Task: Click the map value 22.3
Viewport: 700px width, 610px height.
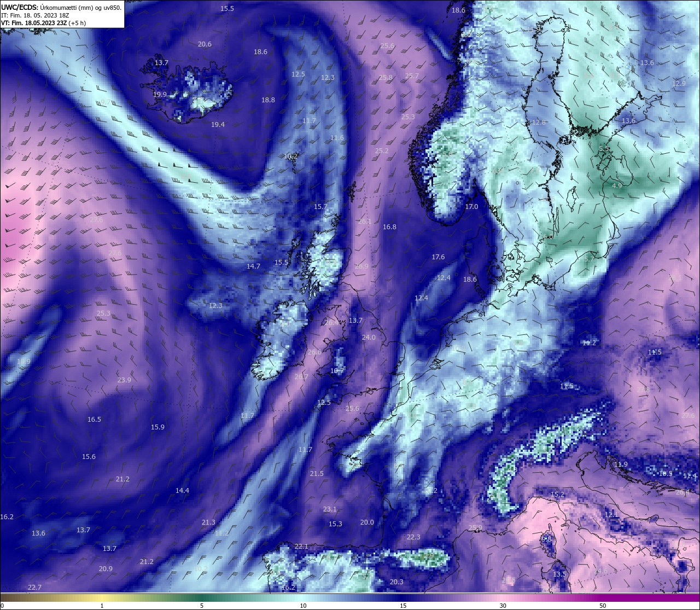Action: point(413,537)
